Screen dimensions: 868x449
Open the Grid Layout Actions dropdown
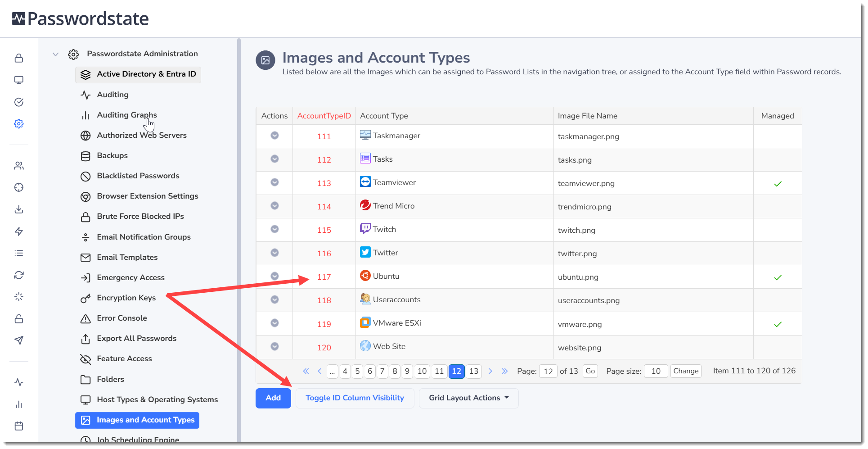468,398
